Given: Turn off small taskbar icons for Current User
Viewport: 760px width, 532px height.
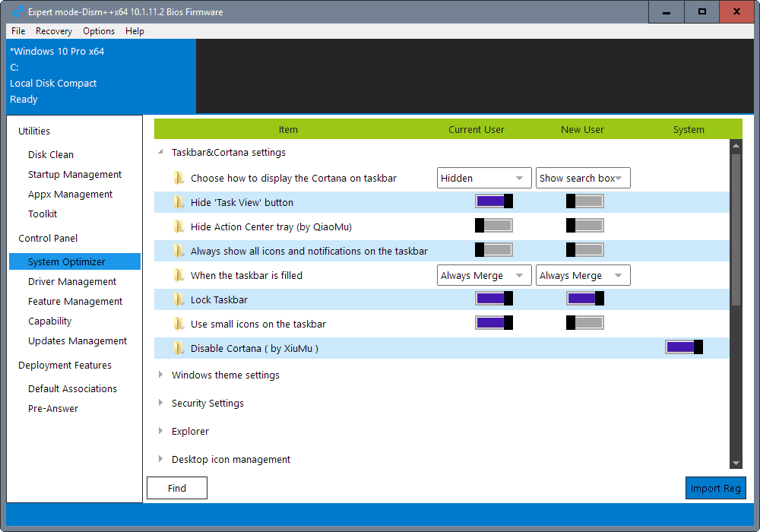Looking at the screenshot, I should pos(494,322).
